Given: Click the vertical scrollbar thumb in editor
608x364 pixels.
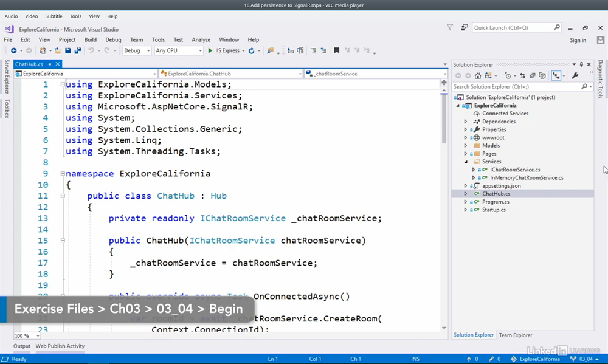Looking at the screenshot, I should (444, 118).
